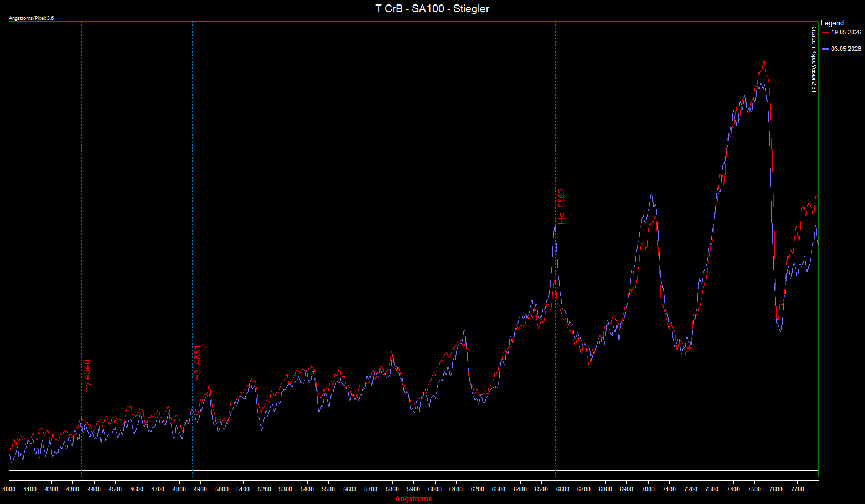Click the spectrum peak near 7550 Angstroms
The height and width of the screenshot is (504, 865).
tap(764, 62)
